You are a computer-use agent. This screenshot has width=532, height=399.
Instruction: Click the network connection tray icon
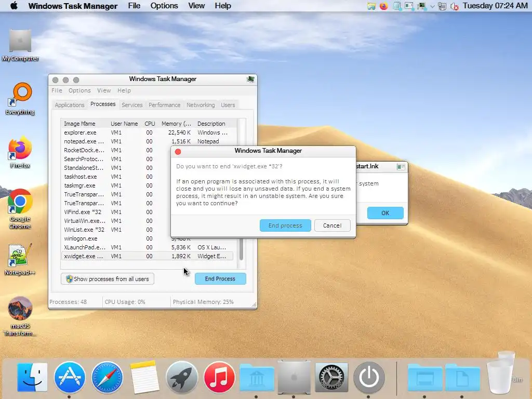coord(442,6)
